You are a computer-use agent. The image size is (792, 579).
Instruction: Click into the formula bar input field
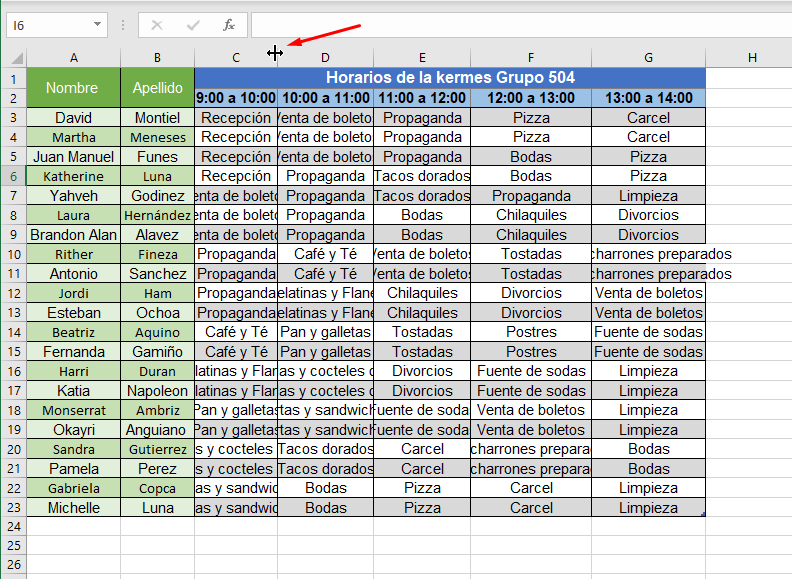[x=518, y=25]
